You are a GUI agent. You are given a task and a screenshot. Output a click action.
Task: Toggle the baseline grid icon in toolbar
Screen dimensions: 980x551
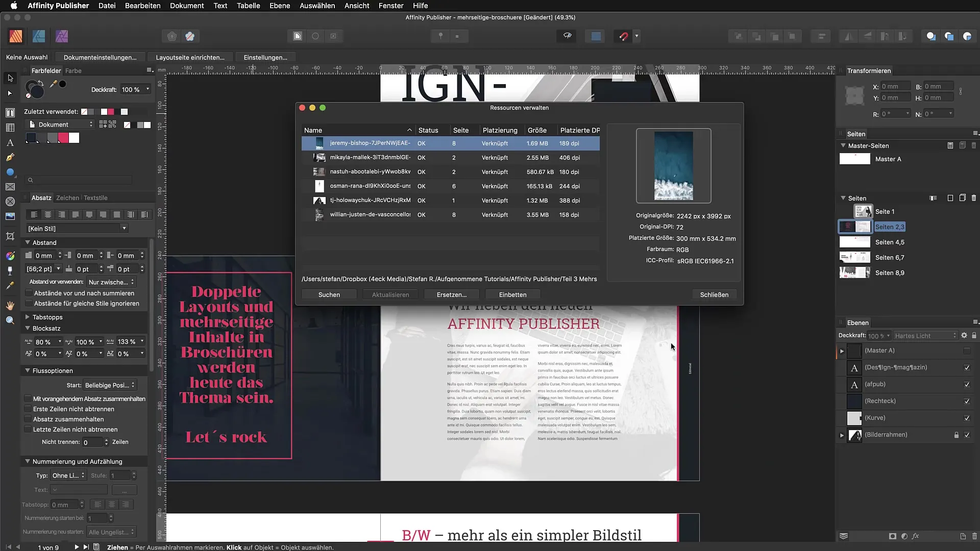(x=596, y=36)
